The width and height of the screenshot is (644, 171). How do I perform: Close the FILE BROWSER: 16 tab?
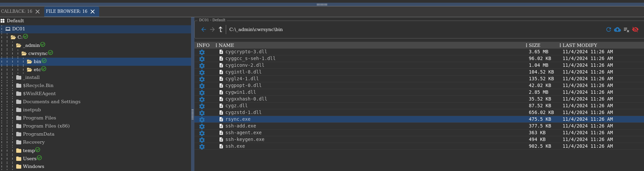[x=92, y=11]
